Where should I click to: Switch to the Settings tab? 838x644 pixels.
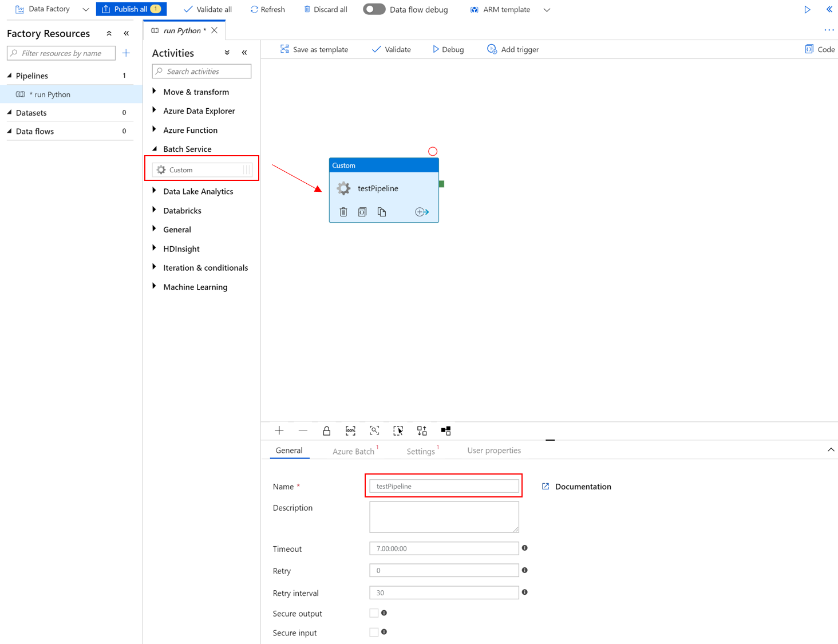[420, 451]
